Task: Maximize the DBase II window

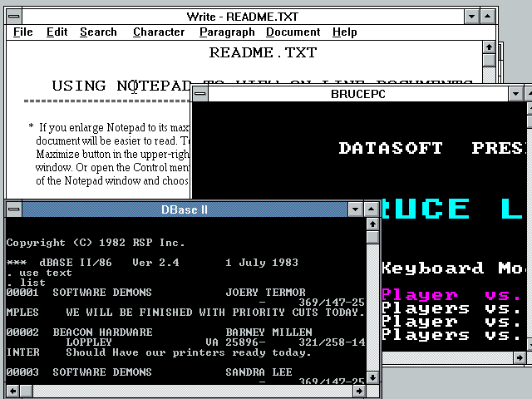Action: pyautogui.click(x=372, y=209)
